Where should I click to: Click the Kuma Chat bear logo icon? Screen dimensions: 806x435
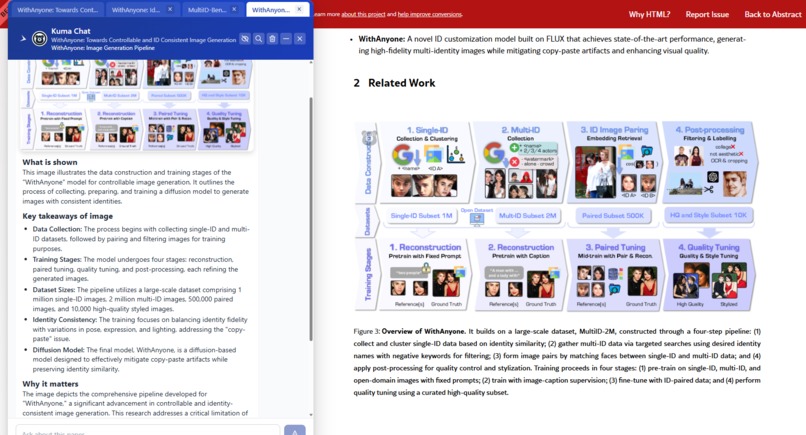click(x=40, y=39)
